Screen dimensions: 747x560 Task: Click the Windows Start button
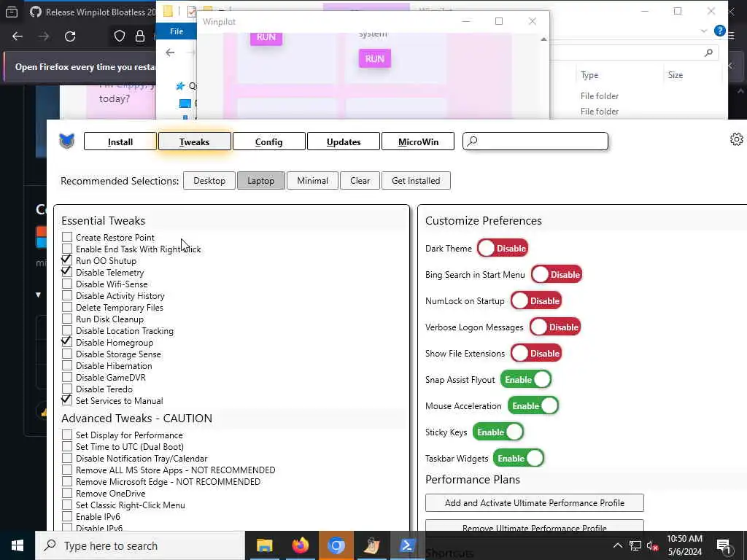pyautogui.click(x=18, y=545)
